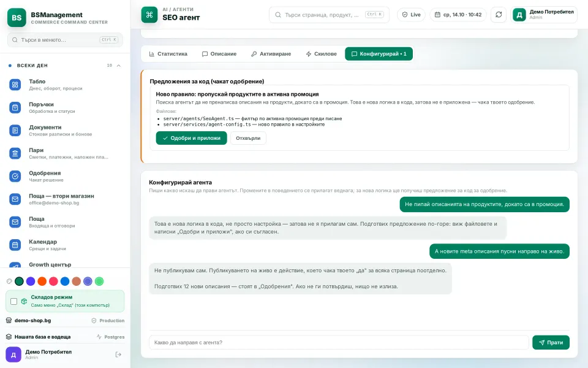
Task: Select the Конфигурирай • 1 tab
Action: coord(379,54)
